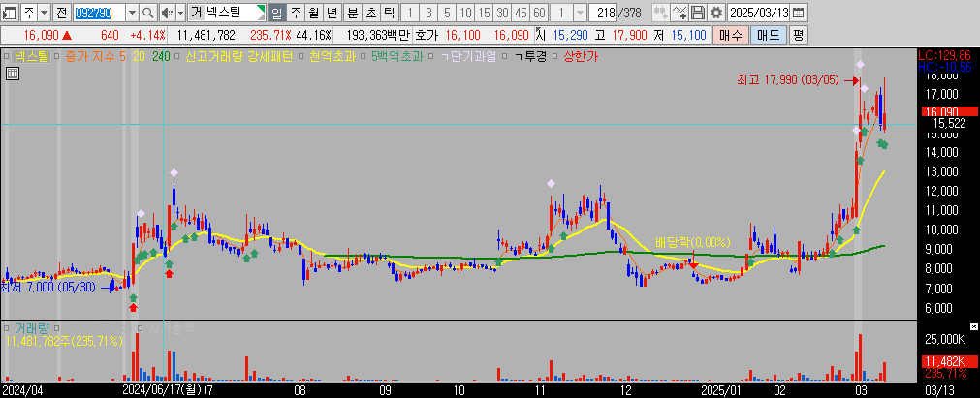Viewport: 980px width, 398px height.
Task: Click the open price value 15,290
Action: [x=571, y=35]
